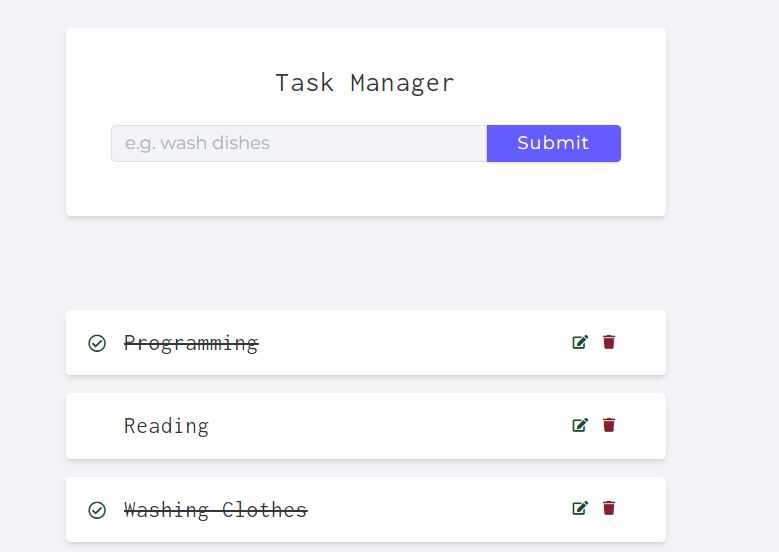Click the gray page background between cards

tap(366, 263)
